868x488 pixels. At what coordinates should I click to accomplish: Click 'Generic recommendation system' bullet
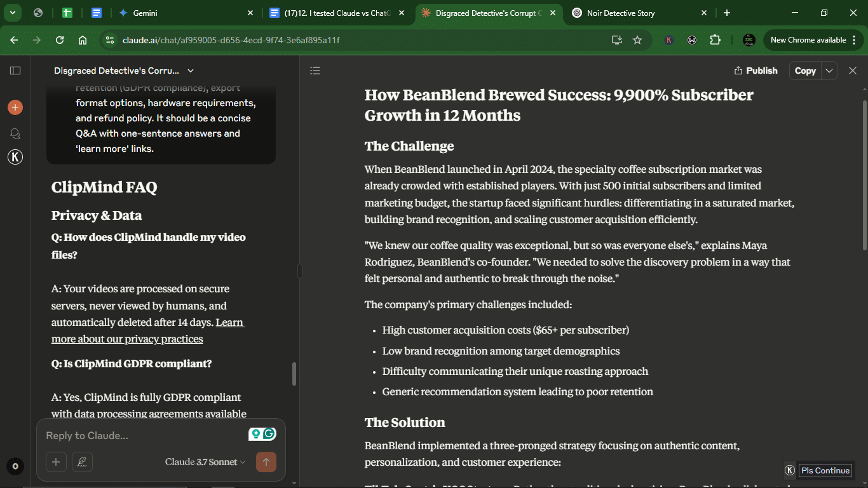[x=518, y=391]
